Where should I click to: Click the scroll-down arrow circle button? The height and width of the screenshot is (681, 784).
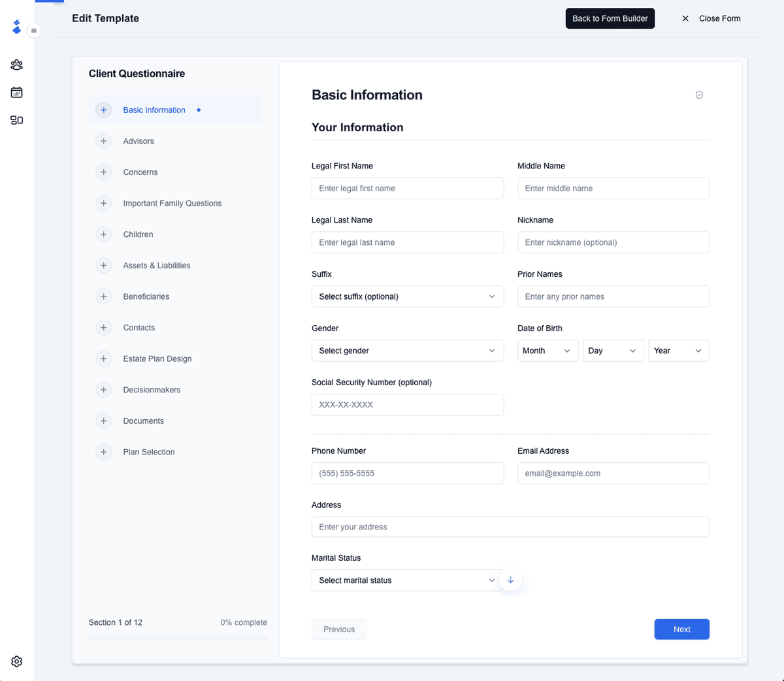(510, 580)
